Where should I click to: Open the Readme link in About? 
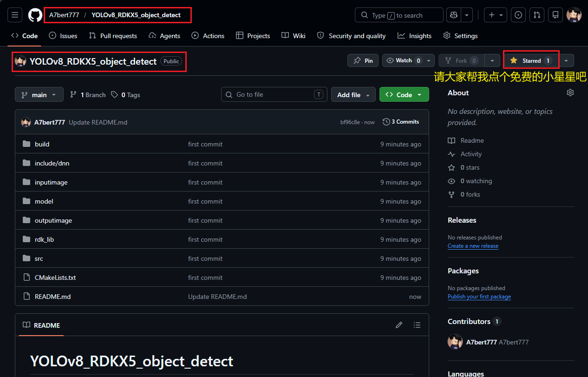click(466, 140)
